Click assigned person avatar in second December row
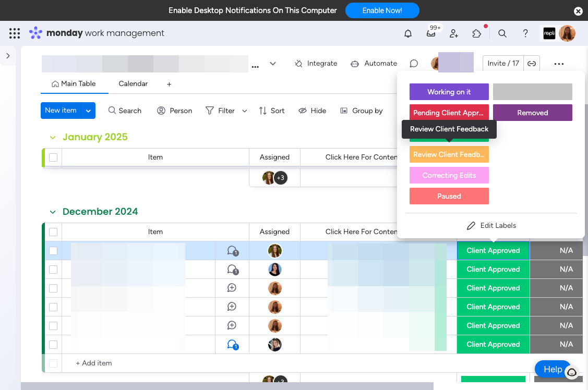The height and width of the screenshot is (390, 588). pyautogui.click(x=275, y=270)
